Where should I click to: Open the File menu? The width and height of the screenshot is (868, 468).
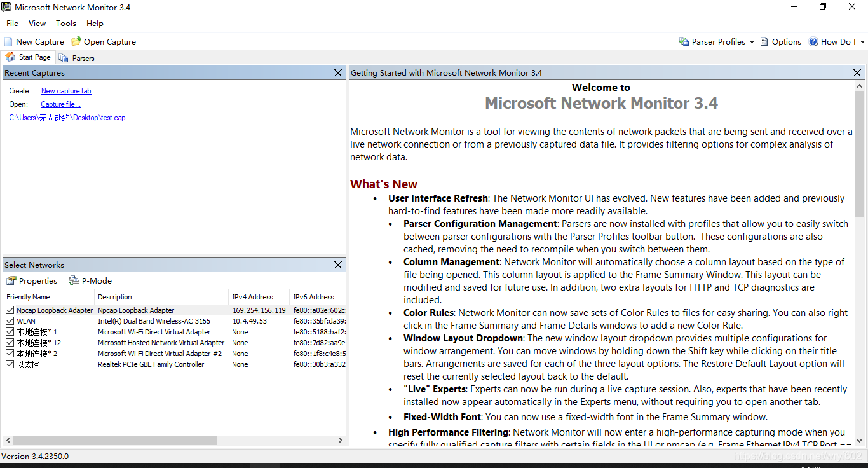click(x=12, y=24)
